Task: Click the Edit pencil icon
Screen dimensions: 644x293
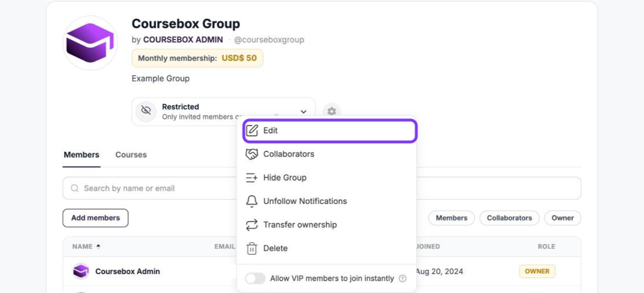Action: pyautogui.click(x=252, y=131)
